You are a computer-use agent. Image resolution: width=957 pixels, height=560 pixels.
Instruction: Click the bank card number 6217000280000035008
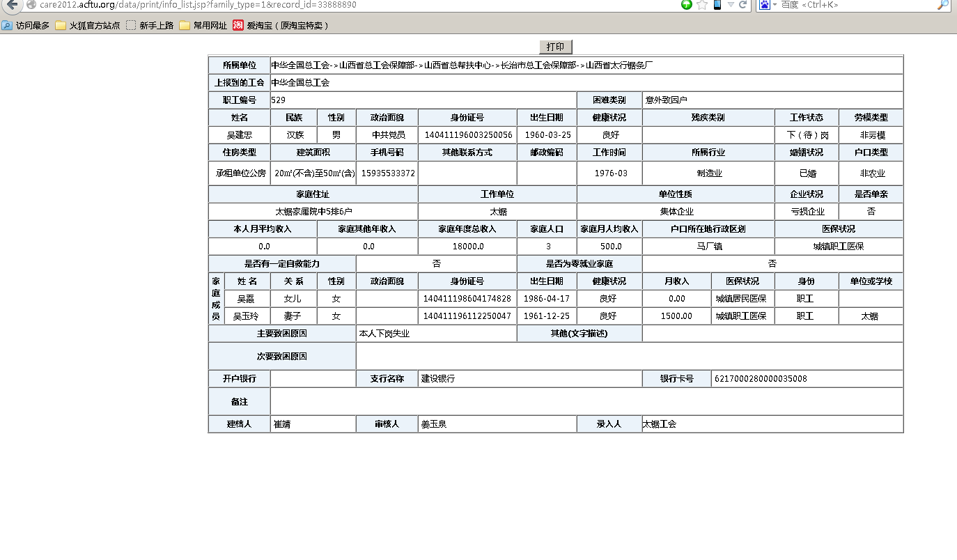[x=760, y=379]
